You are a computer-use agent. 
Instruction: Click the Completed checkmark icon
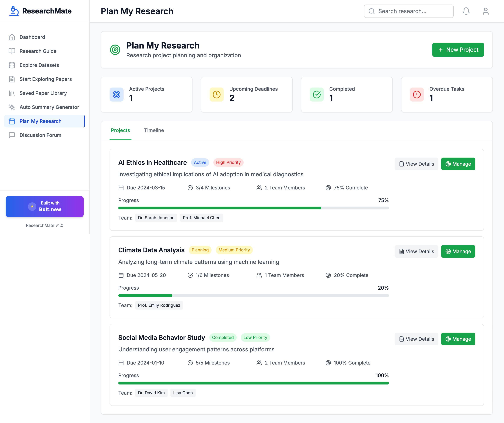pos(317,95)
